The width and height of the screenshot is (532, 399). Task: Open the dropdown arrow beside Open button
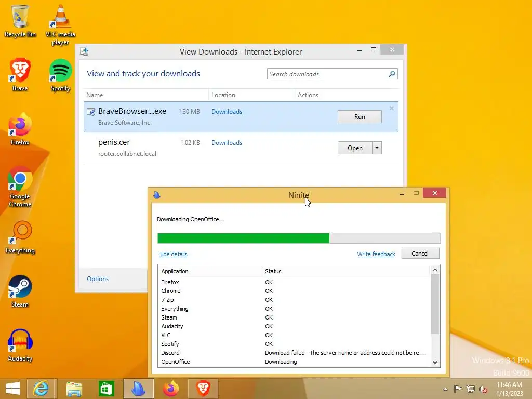click(377, 148)
